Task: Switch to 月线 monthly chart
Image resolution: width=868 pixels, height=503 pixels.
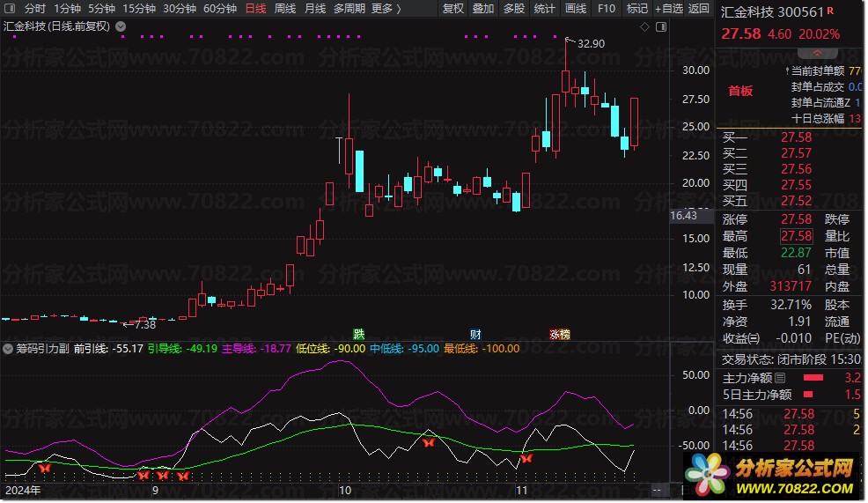Action: pos(315,8)
